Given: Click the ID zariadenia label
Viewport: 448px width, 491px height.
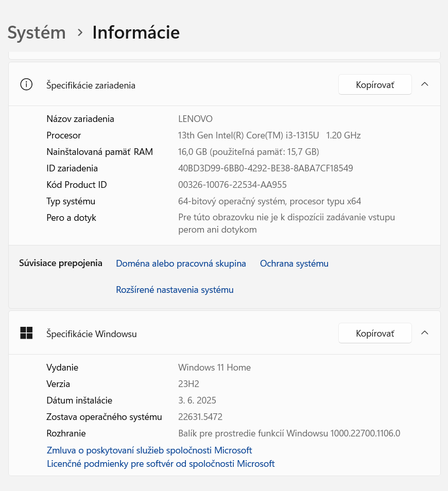Looking at the screenshot, I should point(72,168).
